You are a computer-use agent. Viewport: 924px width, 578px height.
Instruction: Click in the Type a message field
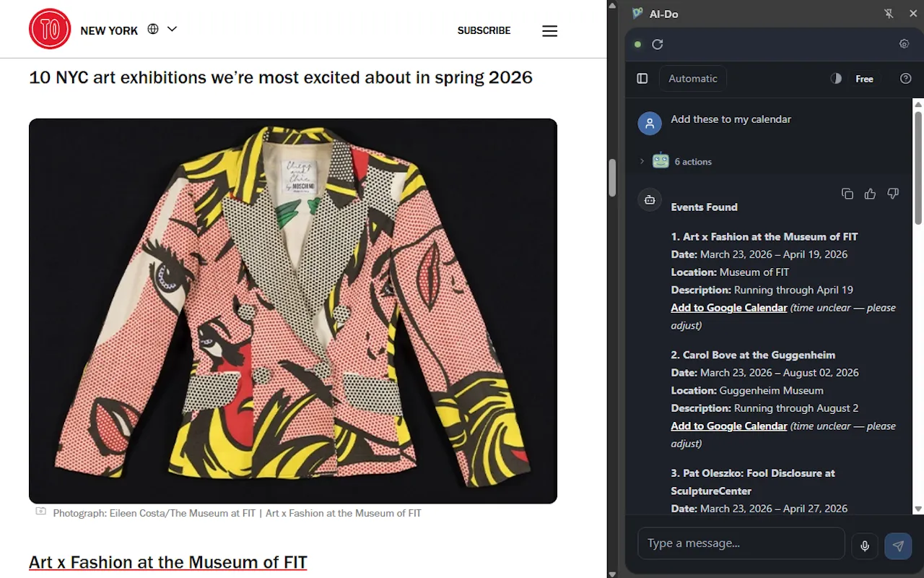click(741, 543)
